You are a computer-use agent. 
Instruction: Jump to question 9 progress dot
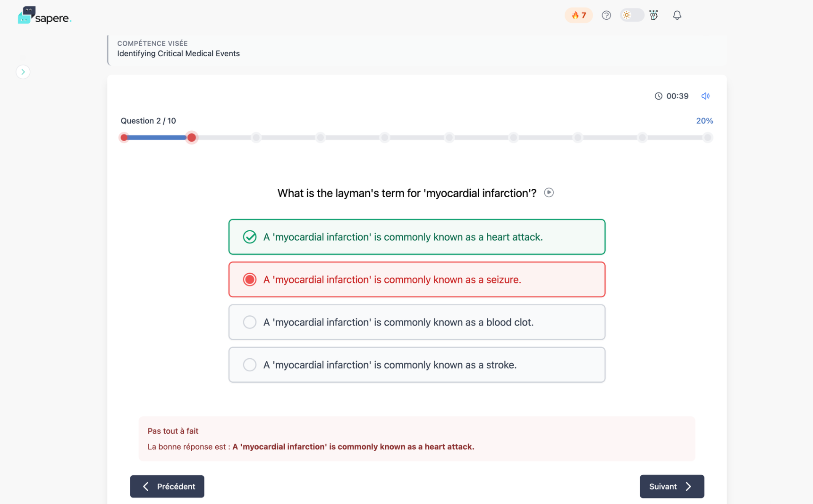point(643,138)
